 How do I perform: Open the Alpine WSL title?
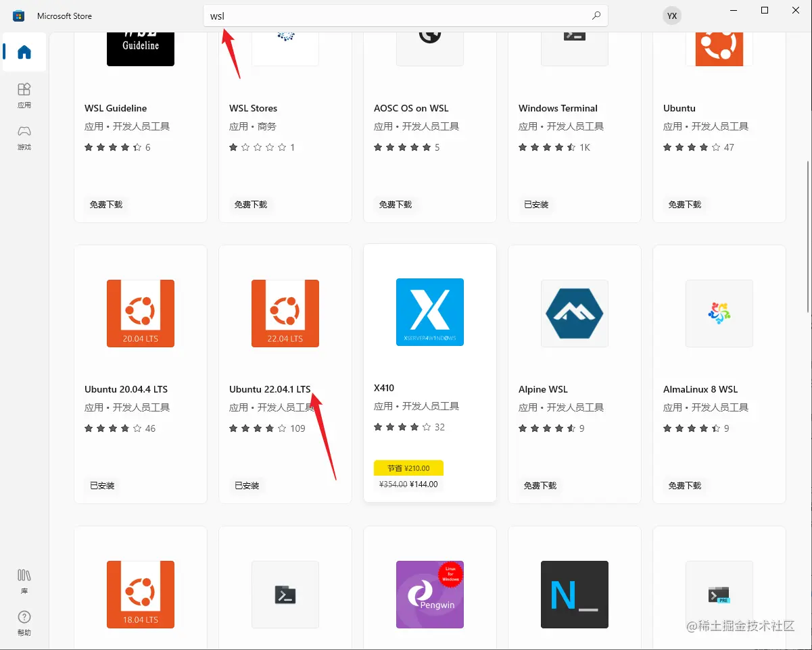point(543,389)
